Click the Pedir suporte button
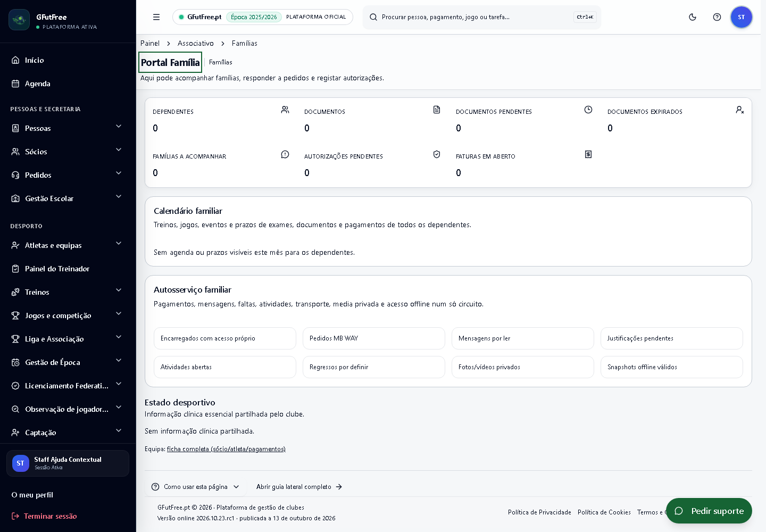Image resolution: width=766 pixels, height=532 pixels. [x=709, y=511]
